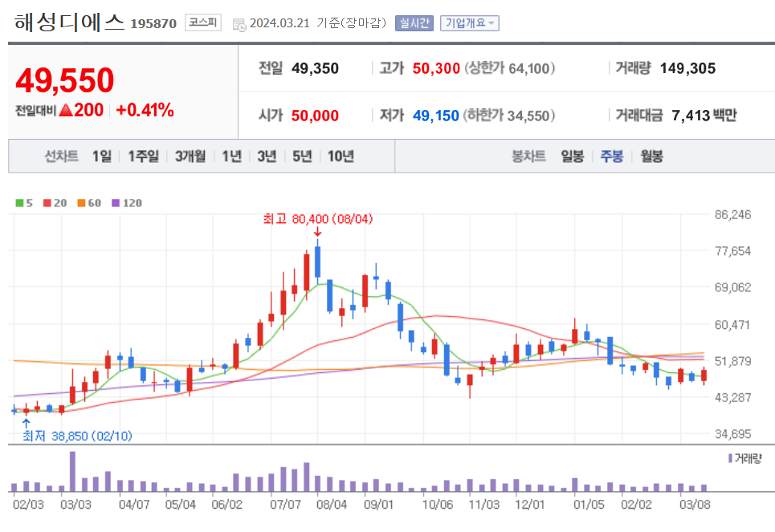
Task: Select the 3년 line chart tab
Action: 267,156
